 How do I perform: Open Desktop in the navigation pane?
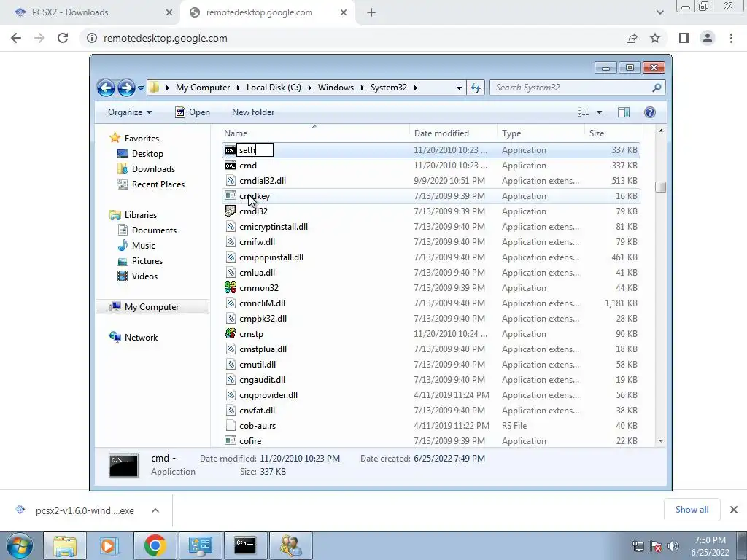[x=140, y=154]
